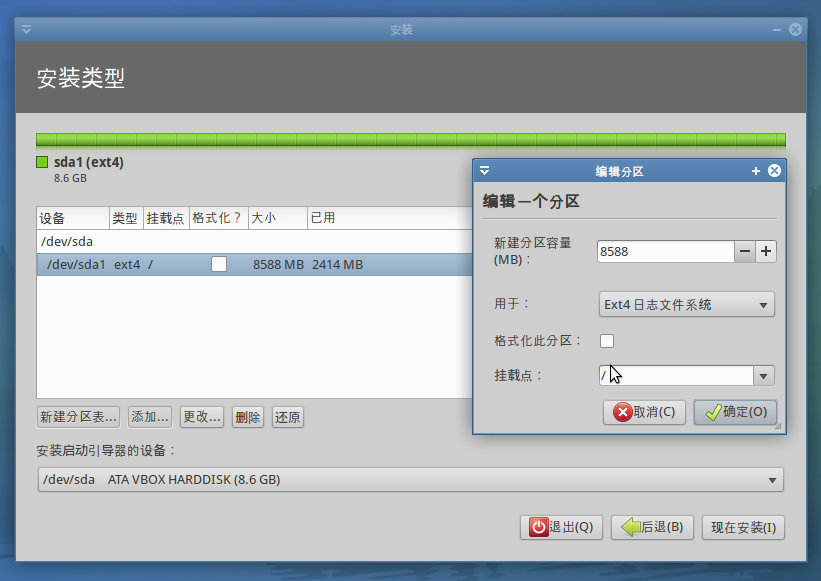Open the bootloader device dropdown /dev/sda

tap(410, 479)
